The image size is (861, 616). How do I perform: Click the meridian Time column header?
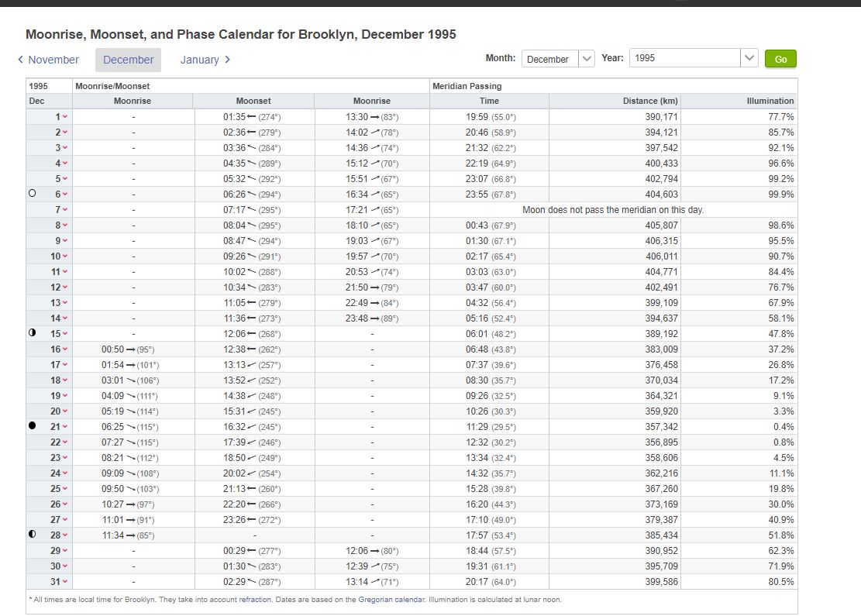click(x=489, y=101)
